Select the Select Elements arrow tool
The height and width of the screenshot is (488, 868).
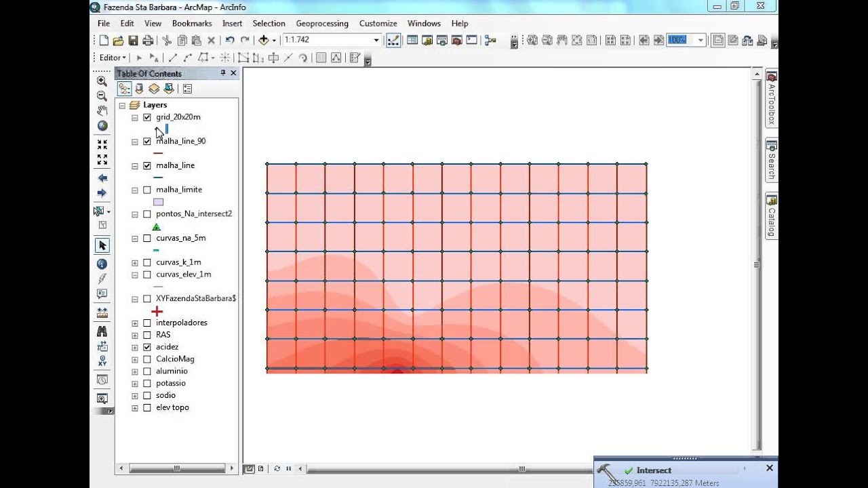102,245
